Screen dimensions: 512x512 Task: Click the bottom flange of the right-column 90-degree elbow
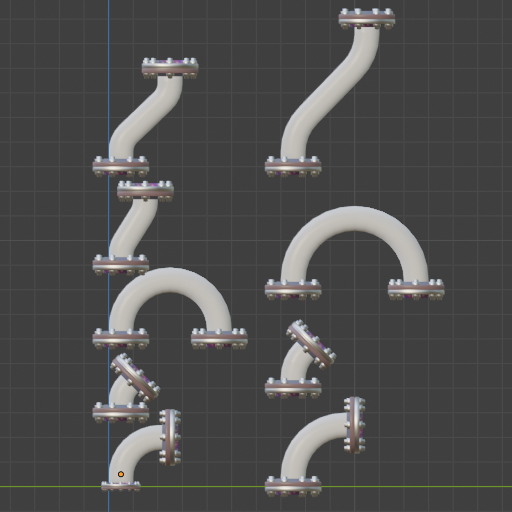293,487
